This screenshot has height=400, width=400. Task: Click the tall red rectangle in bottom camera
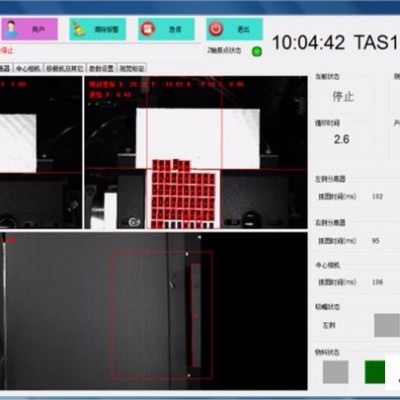196,315
